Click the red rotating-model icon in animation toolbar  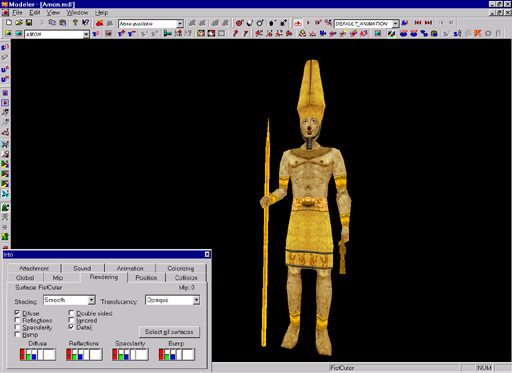tap(298, 23)
